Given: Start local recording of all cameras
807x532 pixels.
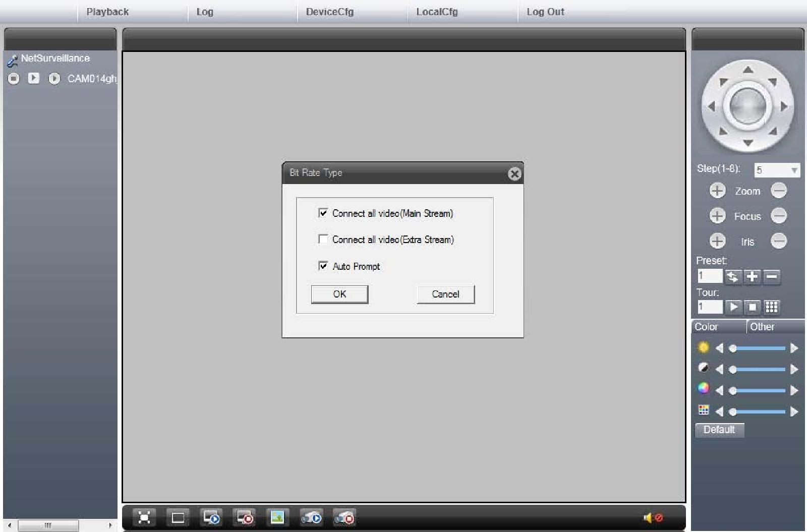Looking at the screenshot, I should click(x=311, y=517).
